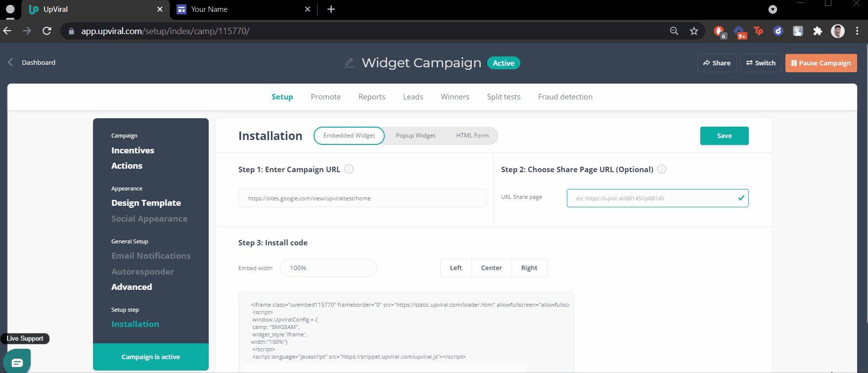Screen dimensions: 868x373
Task: Click the browser reload icon
Action: pos(47,31)
